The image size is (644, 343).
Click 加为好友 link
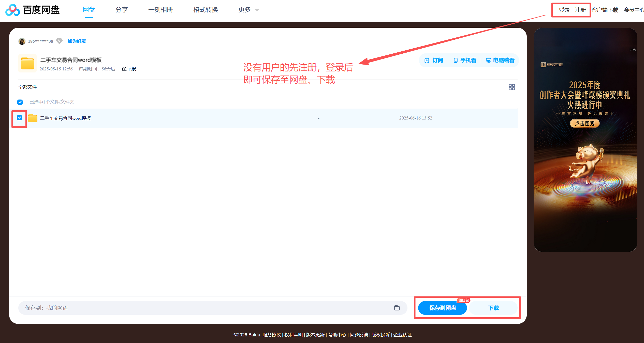tap(77, 41)
